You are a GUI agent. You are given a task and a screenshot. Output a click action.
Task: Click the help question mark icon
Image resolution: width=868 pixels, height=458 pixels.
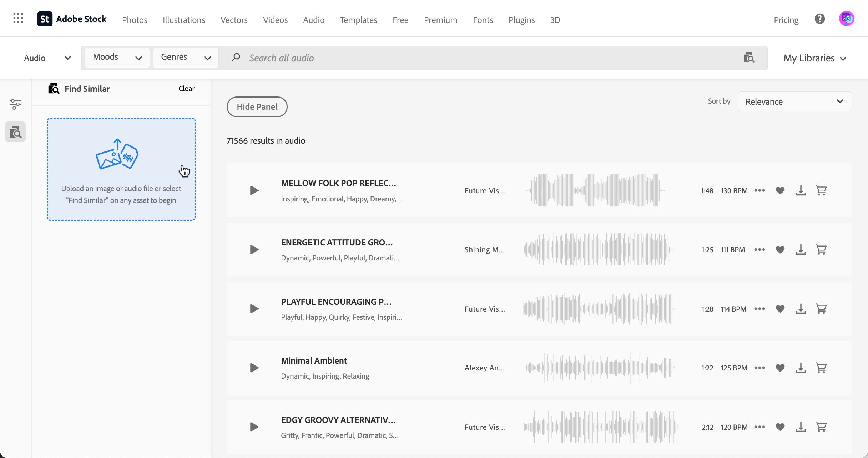(x=819, y=19)
